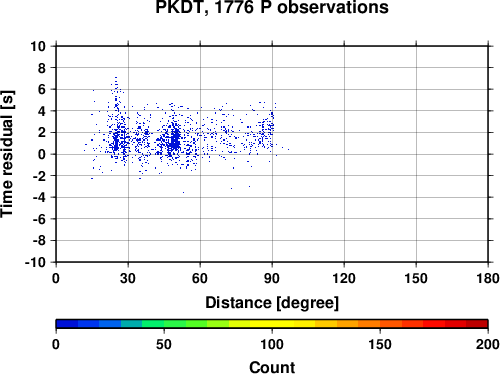
Task: Click the y-axis tick label '6'
Action: click(42, 90)
